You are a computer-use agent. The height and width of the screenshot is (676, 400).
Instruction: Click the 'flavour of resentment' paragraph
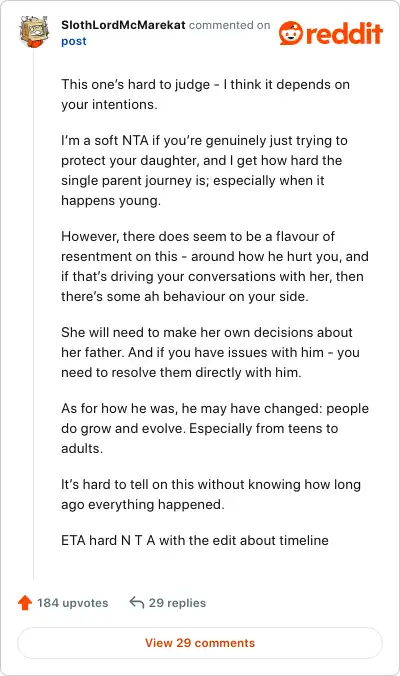tap(215, 266)
